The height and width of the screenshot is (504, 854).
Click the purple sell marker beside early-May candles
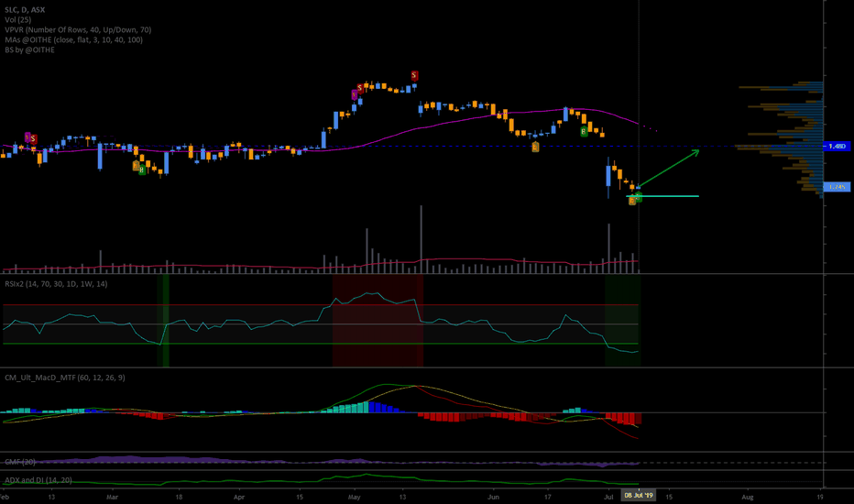point(354,95)
